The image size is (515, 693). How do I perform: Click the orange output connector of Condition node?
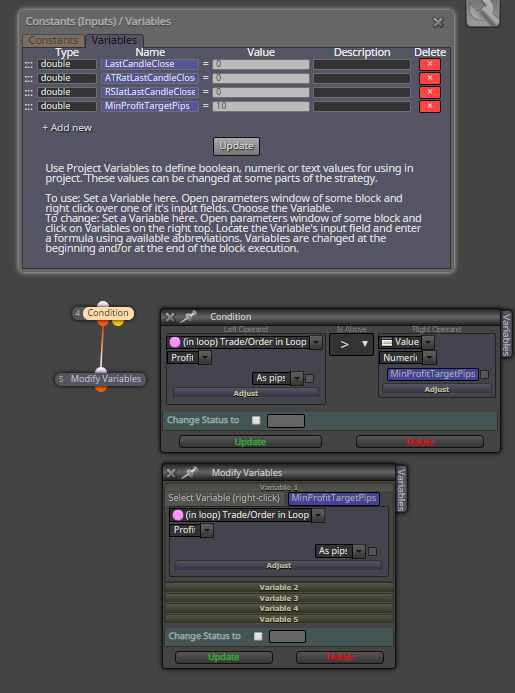point(103,321)
